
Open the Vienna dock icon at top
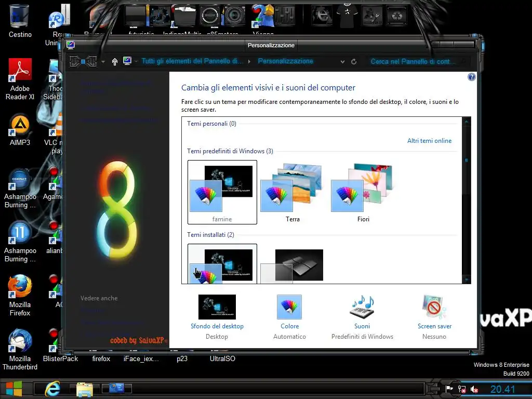(x=263, y=15)
